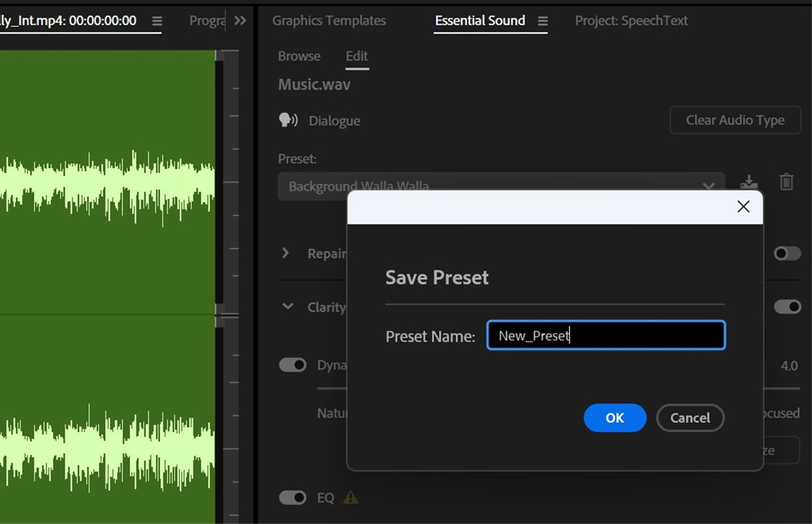The image size is (812, 524).
Task: Open the Essential Sound panel menu
Action: [543, 21]
